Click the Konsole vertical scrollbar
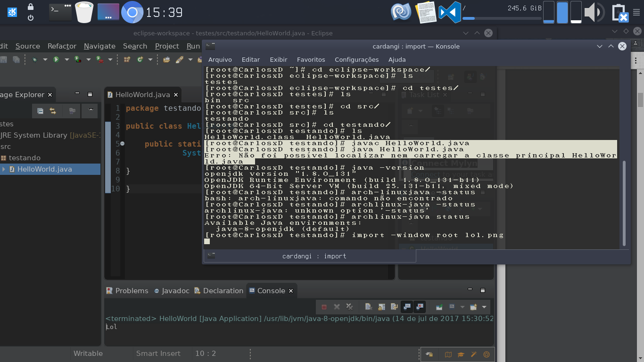Image resolution: width=644 pixels, height=362 pixels. [625, 203]
